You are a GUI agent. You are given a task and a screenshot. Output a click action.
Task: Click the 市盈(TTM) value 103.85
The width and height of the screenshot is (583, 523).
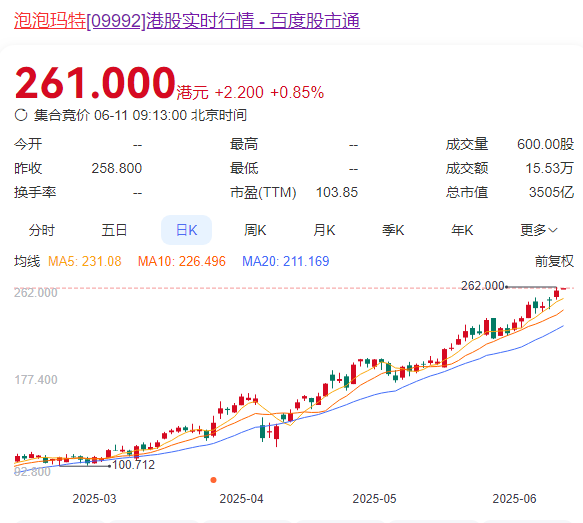337,193
